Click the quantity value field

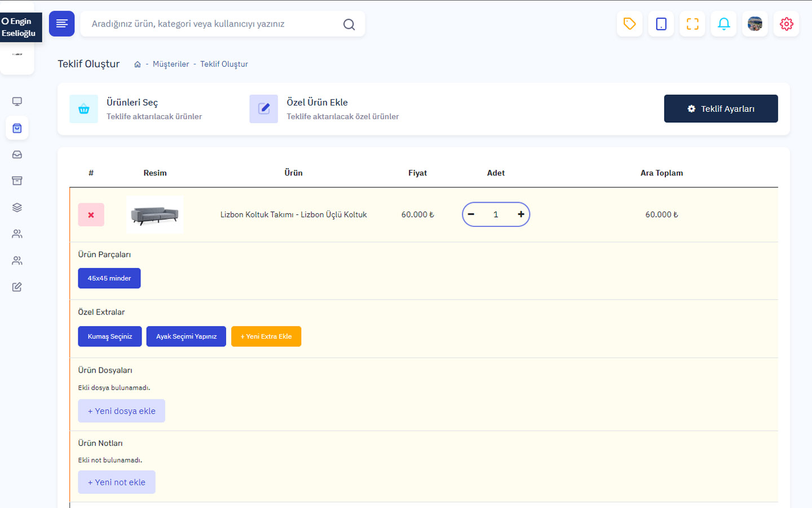click(x=496, y=214)
